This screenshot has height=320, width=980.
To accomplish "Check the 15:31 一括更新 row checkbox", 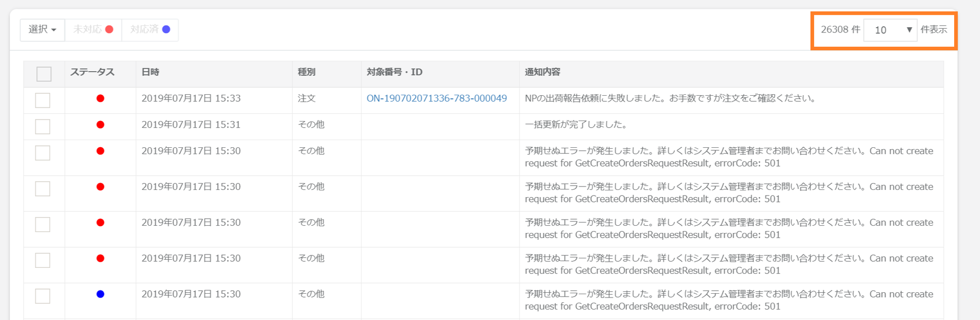I will tap(43, 127).
